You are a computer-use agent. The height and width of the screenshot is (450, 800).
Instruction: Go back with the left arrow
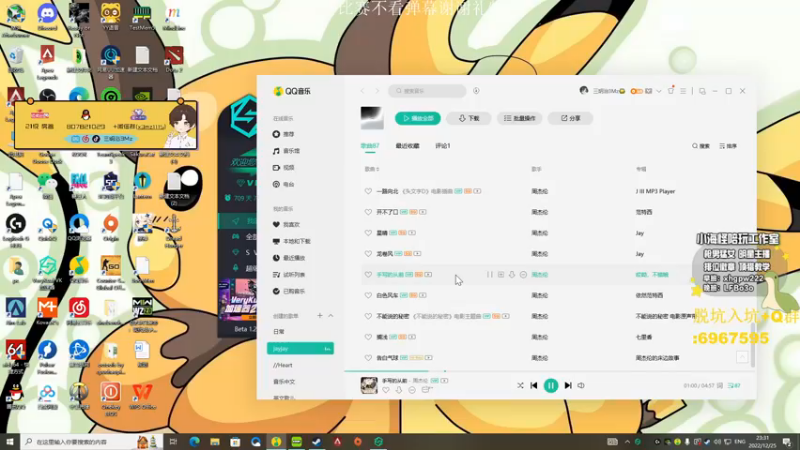click(362, 91)
